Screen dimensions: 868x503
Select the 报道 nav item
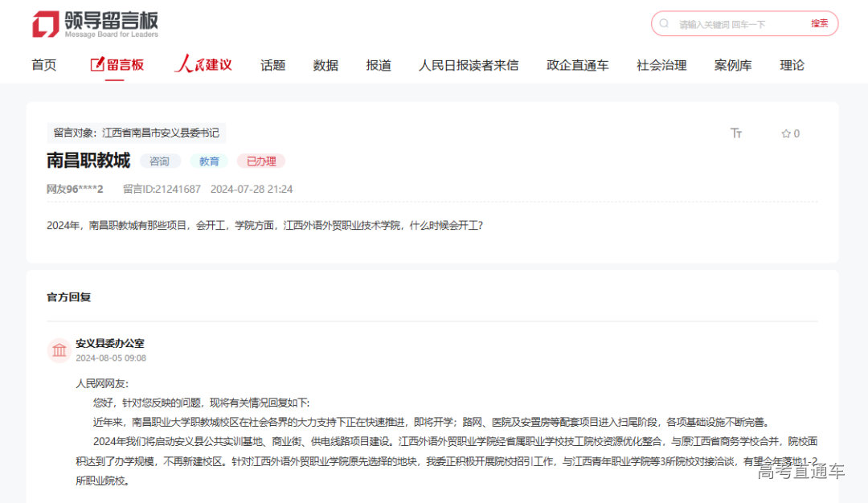(378, 65)
